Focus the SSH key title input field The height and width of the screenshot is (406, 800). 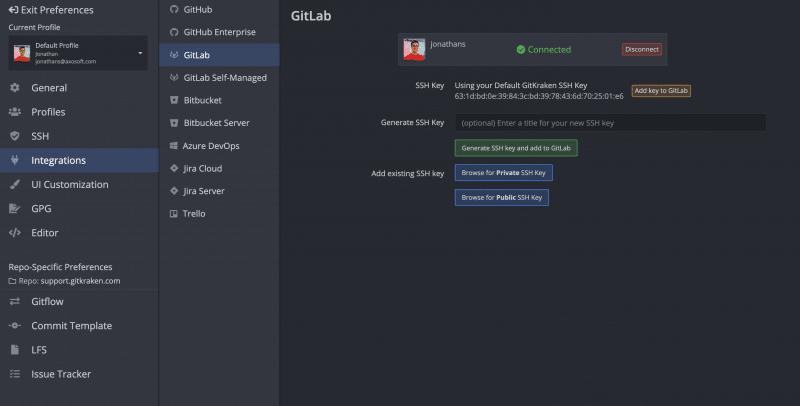[x=610, y=123]
